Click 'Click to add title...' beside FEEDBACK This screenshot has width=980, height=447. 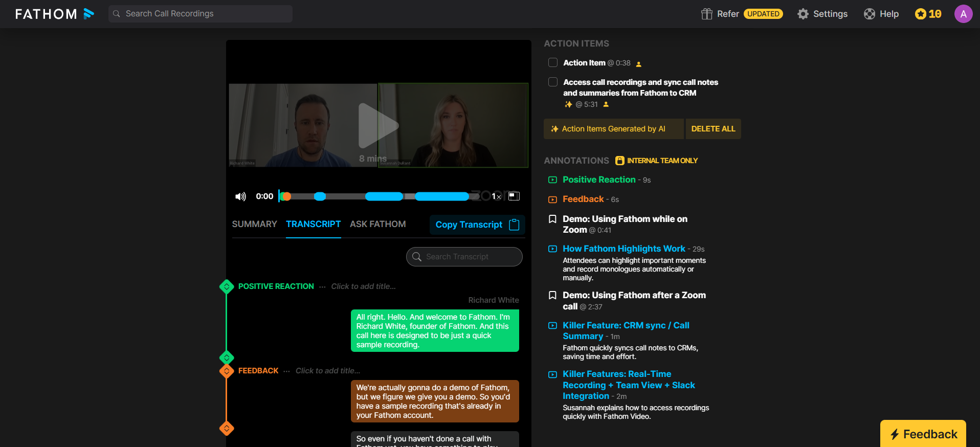tap(328, 371)
